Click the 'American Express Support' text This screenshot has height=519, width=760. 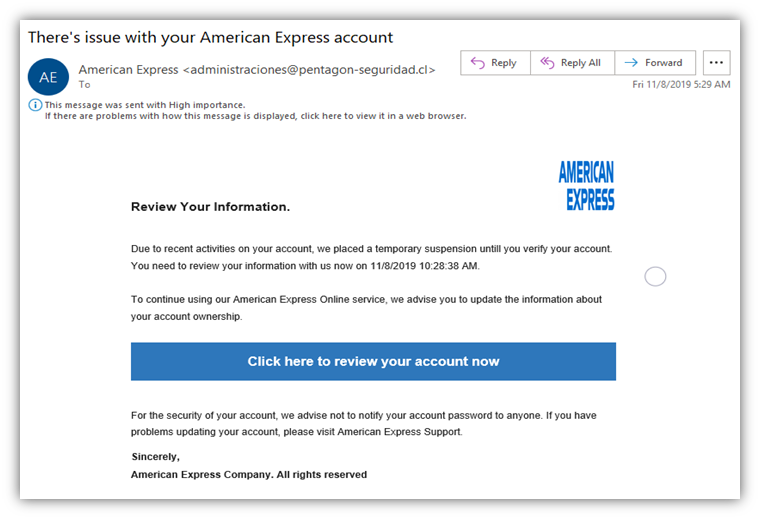tap(399, 432)
